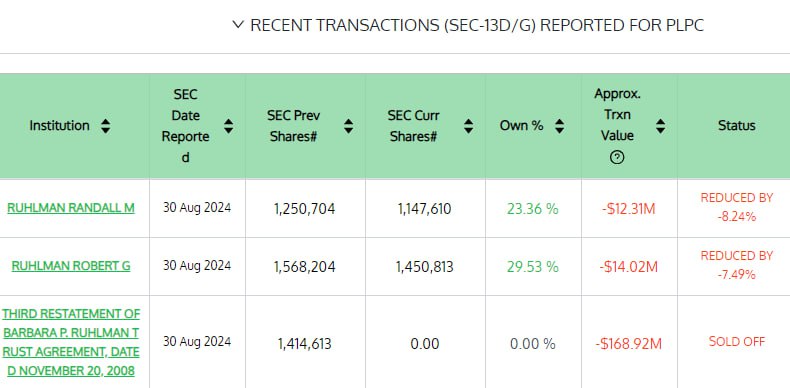Click the Status column header
790x388 pixels.
(737, 125)
